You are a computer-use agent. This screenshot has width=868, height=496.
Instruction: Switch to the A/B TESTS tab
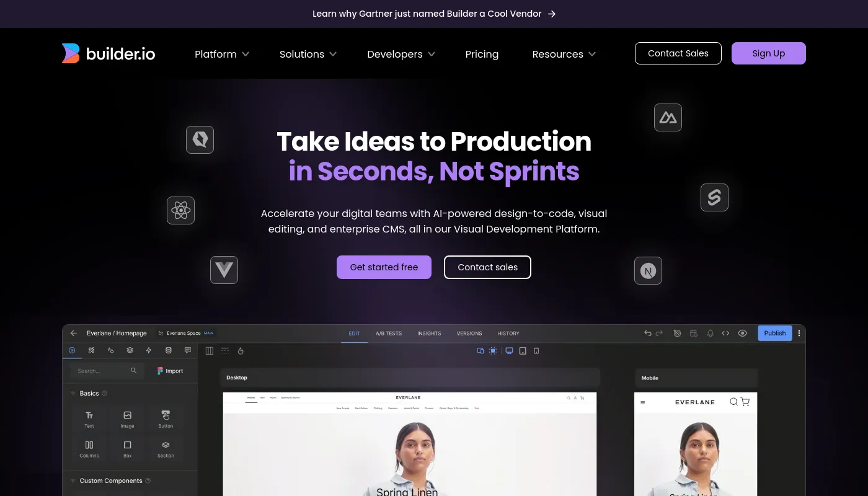(x=389, y=334)
